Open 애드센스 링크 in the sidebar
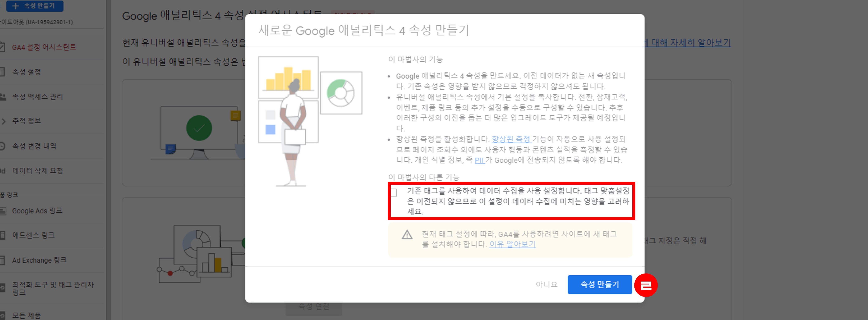 33,235
